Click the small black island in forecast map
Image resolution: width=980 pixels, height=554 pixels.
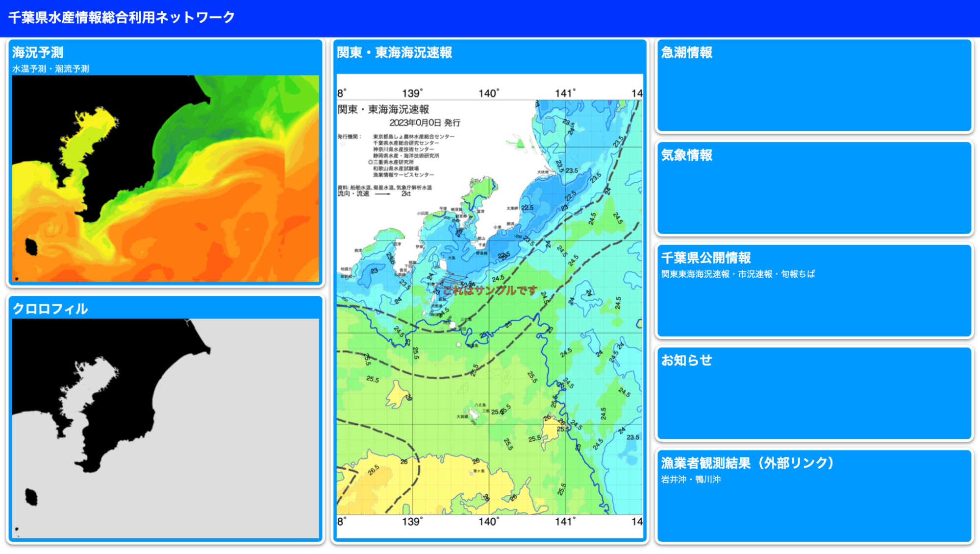(x=31, y=246)
